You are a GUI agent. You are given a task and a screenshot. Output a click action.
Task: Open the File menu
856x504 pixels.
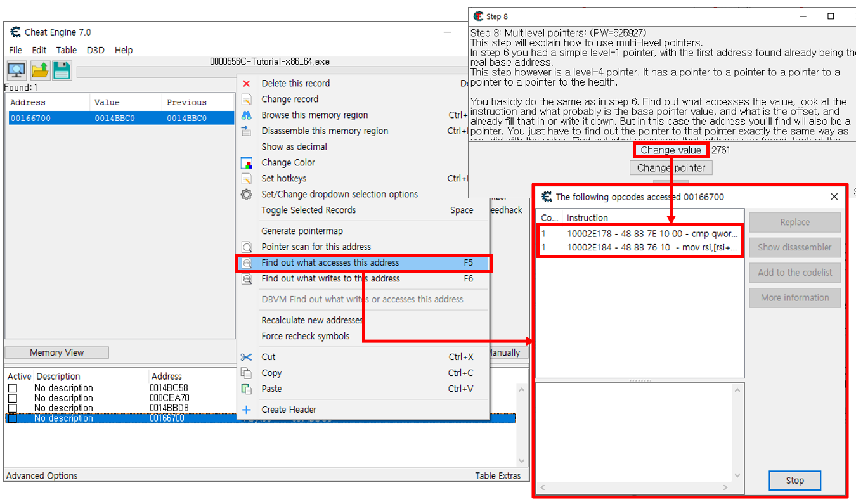point(15,50)
